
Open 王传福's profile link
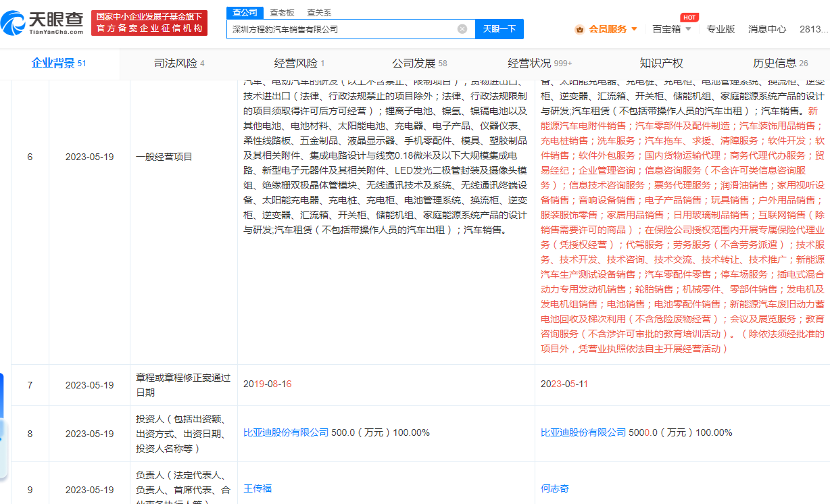[x=258, y=488]
